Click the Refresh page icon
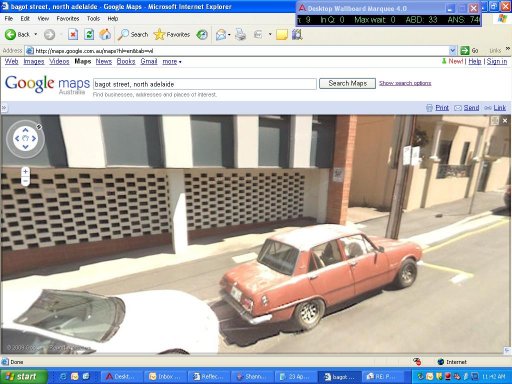The width and height of the screenshot is (512, 384). (x=89, y=34)
